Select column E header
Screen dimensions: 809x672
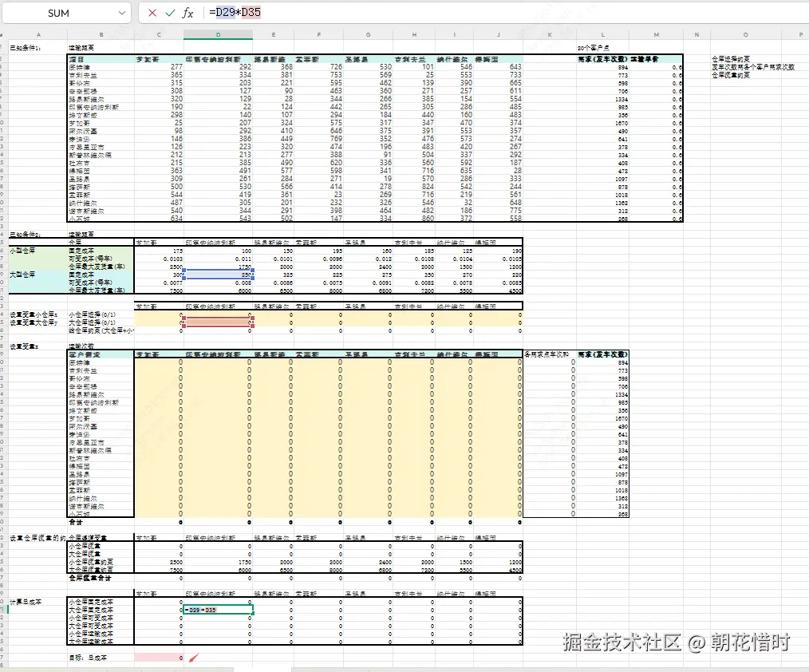(274, 34)
